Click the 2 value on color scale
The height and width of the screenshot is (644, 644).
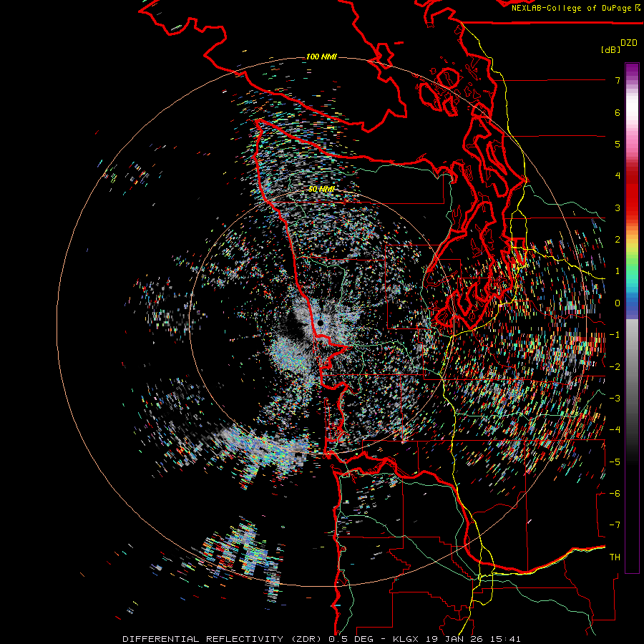click(x=618, y=240)
